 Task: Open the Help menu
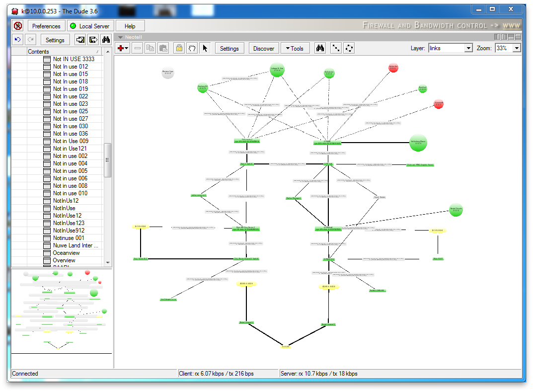(x=130, y=25)
